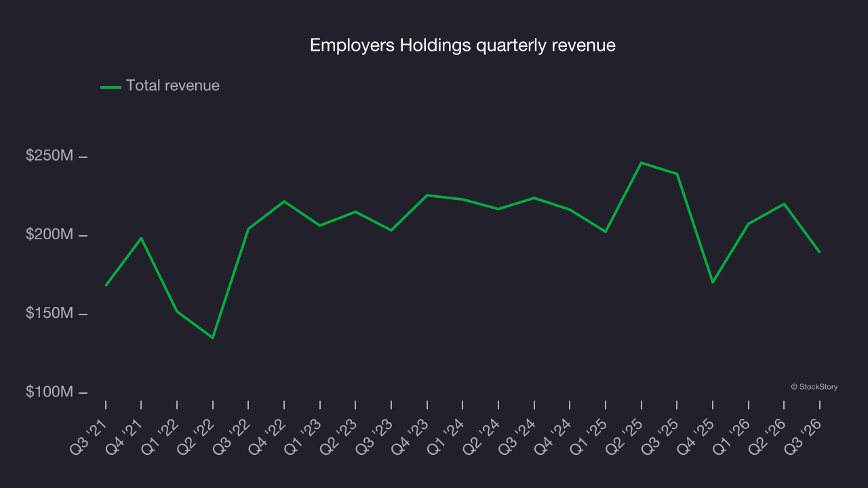Click the $150M y-axis label
Screen dimensions: 868x488
tap(50, 313)
